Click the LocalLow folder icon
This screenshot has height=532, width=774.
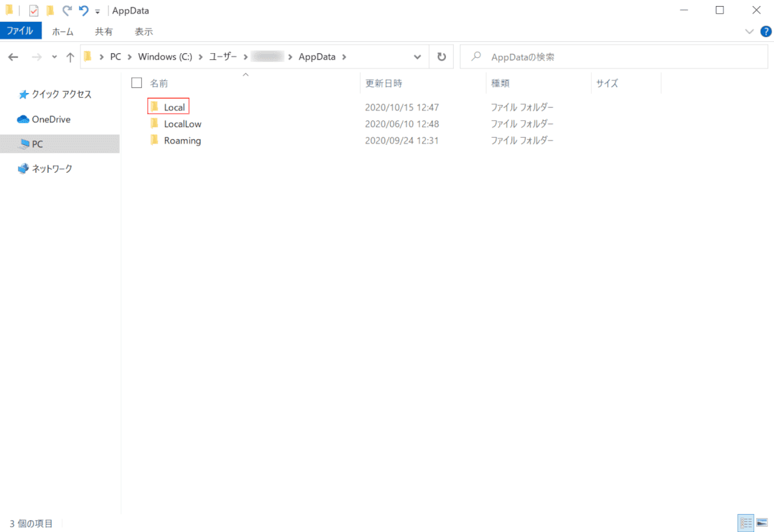coord(154,123)
